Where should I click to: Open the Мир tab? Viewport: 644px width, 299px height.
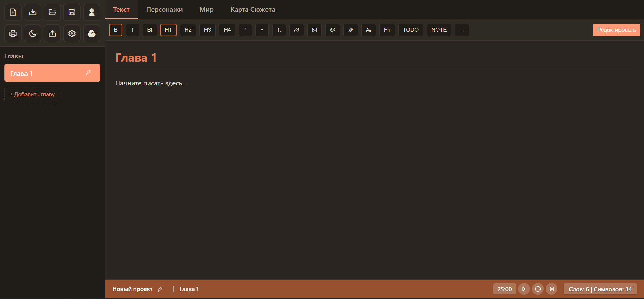207,10
